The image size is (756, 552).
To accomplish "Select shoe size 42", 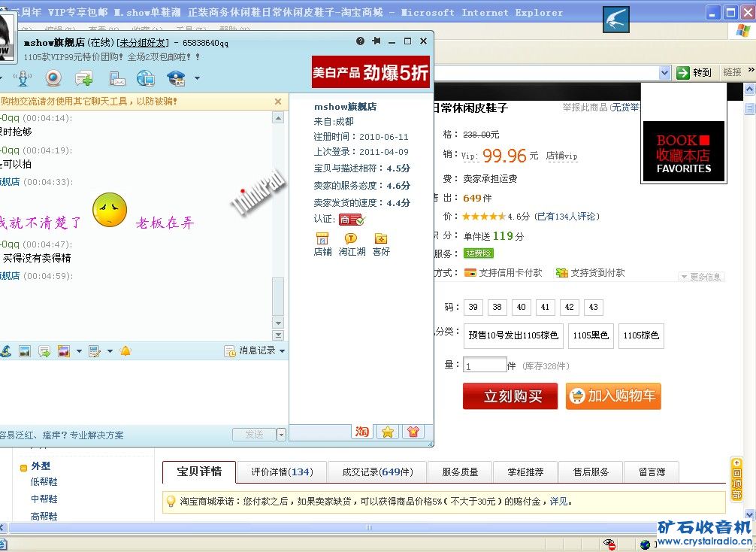I will [570, 307].
